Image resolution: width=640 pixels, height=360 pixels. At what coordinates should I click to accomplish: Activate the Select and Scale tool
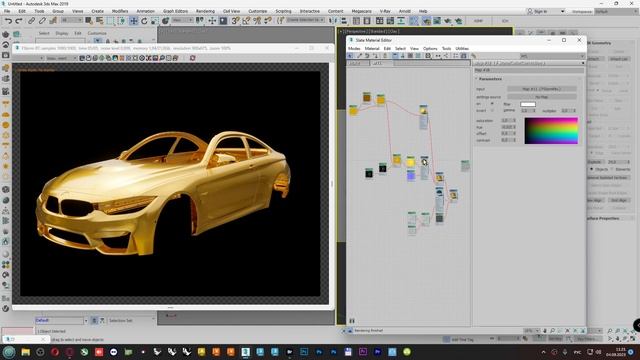click(x=155, y=21)
